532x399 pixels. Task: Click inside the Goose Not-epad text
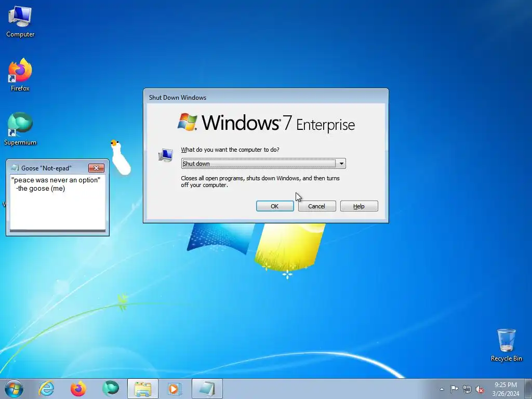pos(58,202)
